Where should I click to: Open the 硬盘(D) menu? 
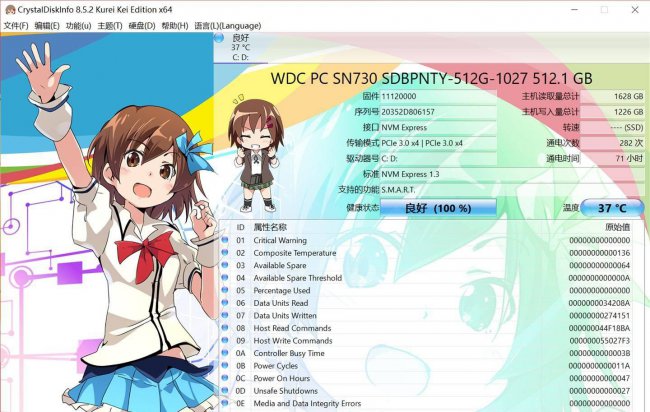point(142,26)
